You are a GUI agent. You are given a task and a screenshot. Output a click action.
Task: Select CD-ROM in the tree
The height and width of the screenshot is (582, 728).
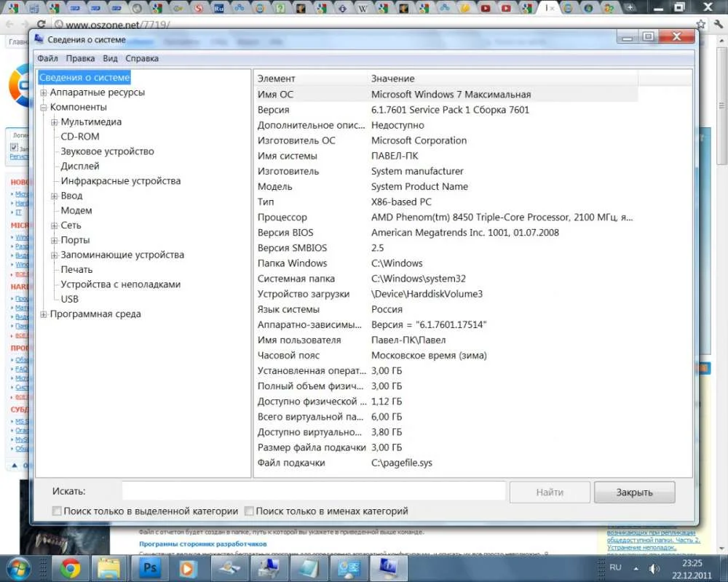[x=80, y=137]
